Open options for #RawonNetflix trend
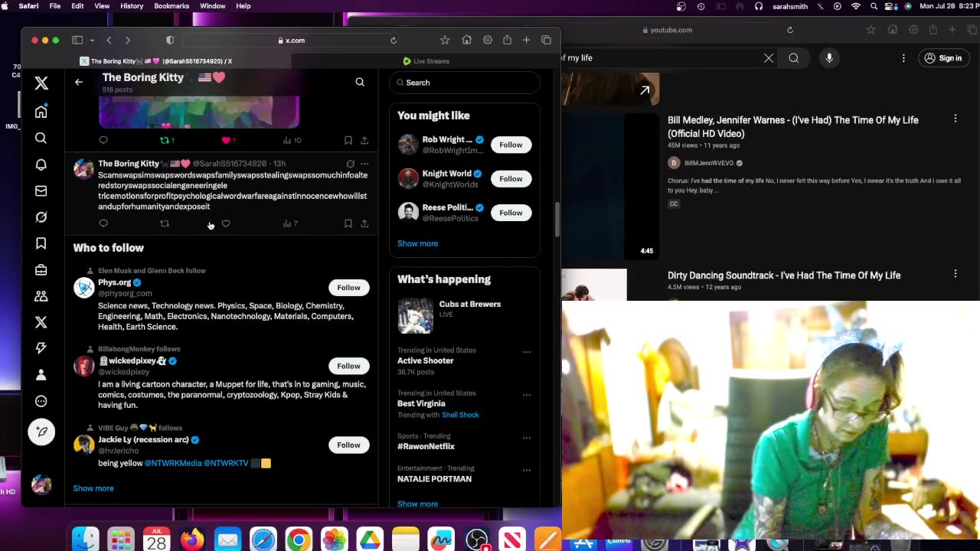 [x=526, y=438]
